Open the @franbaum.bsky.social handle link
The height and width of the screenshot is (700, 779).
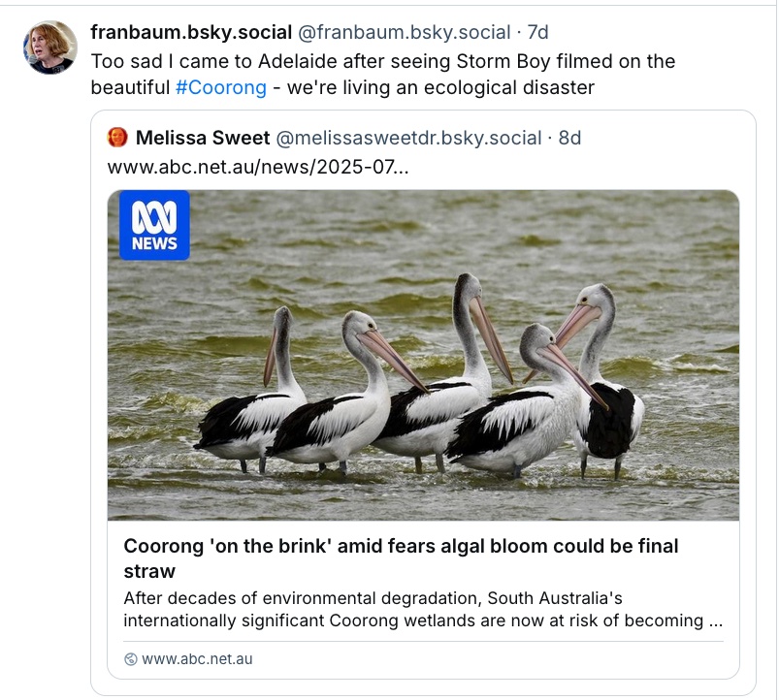point(404,32)
